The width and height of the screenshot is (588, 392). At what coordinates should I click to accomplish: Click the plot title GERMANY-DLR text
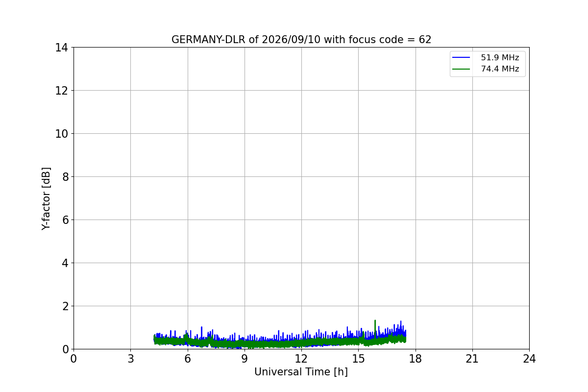coord(301,40)
